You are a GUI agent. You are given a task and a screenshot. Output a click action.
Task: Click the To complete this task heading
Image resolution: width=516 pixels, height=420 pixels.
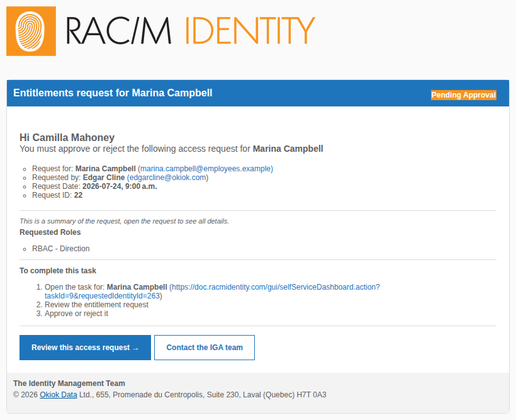coord(58,271)
